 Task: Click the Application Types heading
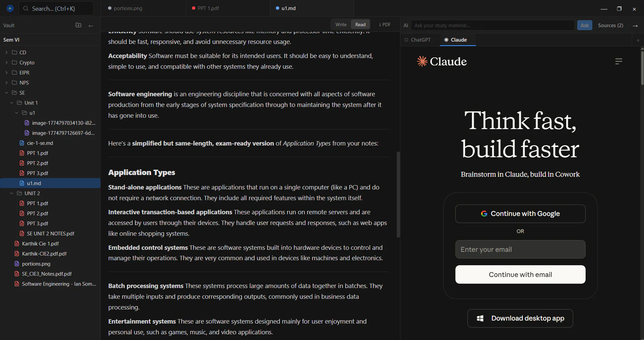(142, 172)
